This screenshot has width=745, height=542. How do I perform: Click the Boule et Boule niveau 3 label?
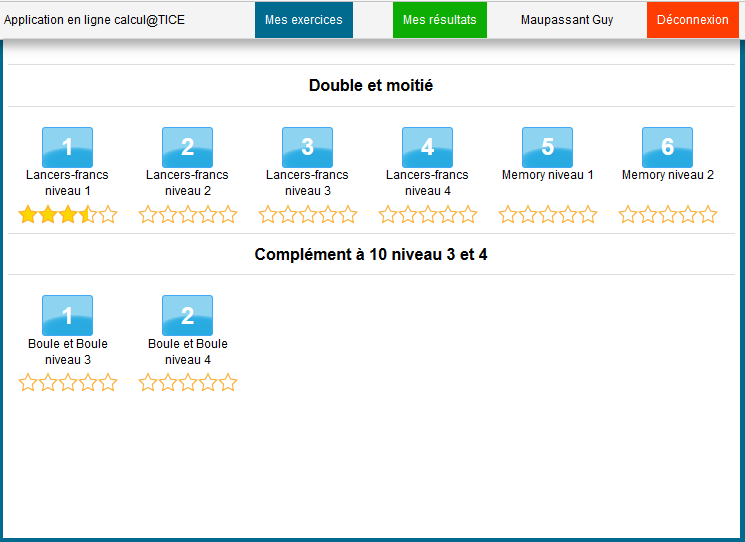(x=67, y=351)
